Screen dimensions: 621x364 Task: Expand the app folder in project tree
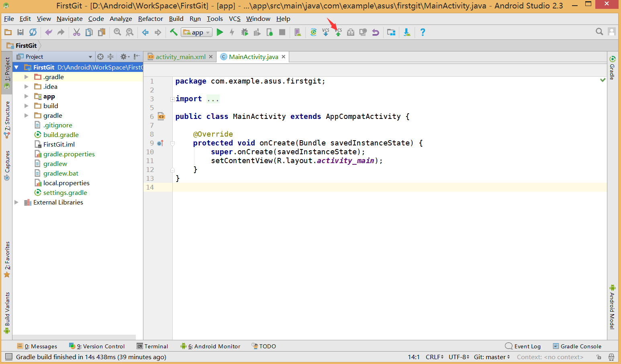[x=27, y=96]
